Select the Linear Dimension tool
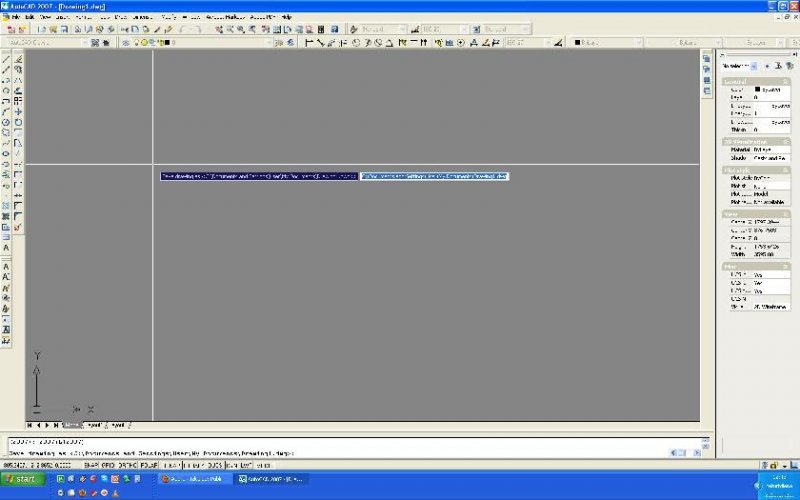 pos(309,42)
